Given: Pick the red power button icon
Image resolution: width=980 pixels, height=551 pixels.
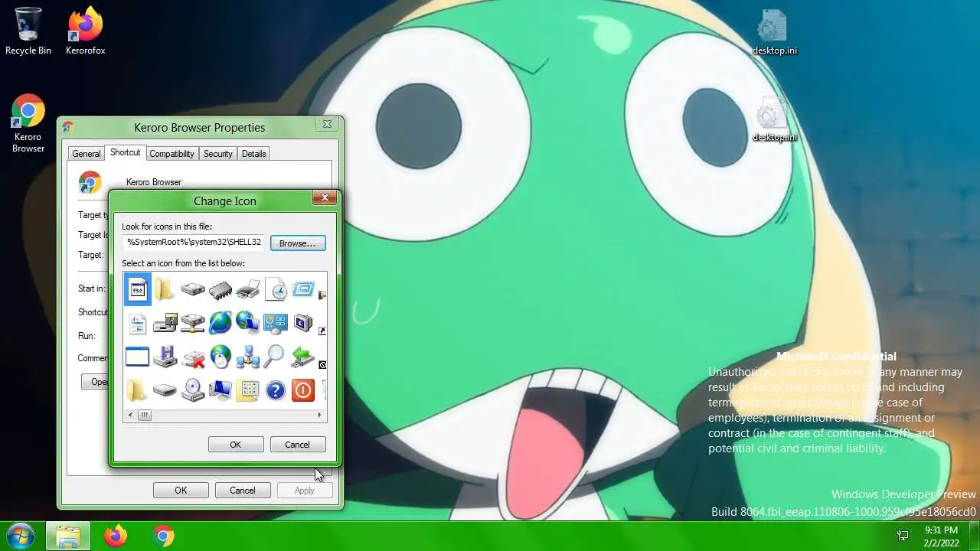Looking at the screenshot, I should click(303, 391).
